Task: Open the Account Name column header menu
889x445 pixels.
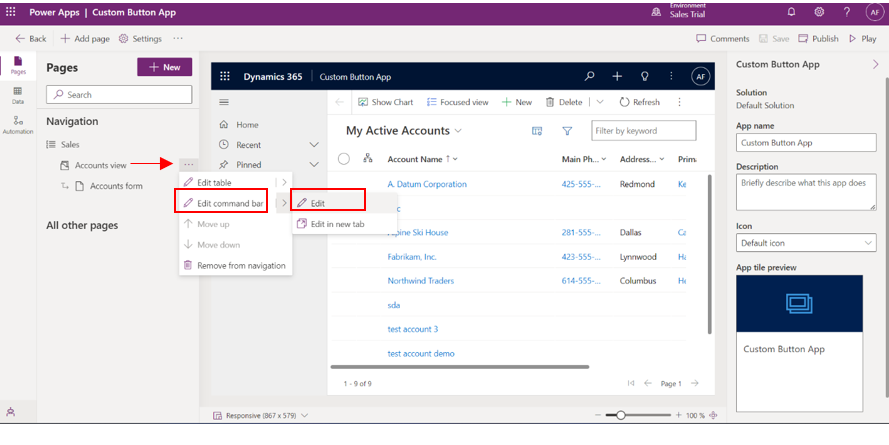Action: tap(422, 159)
